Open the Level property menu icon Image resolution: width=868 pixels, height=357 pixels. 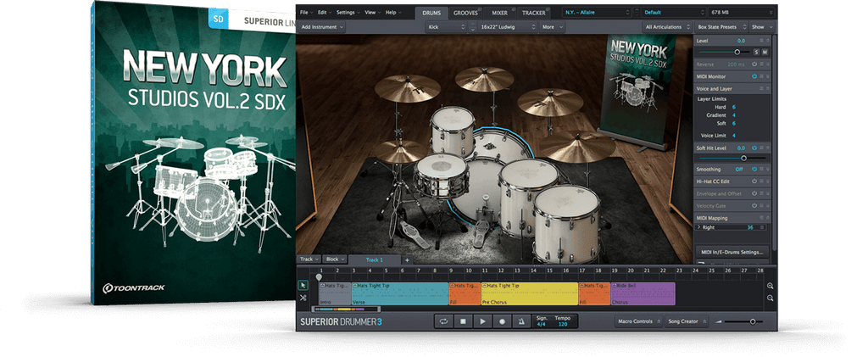point(761,41)
